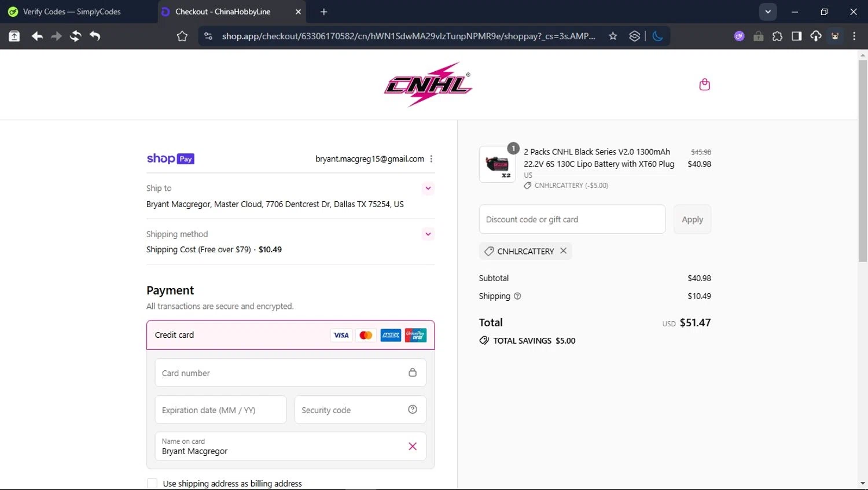The image size is (868, 490).
Task: Expand the Ship to section chevron
Action: [428, 188]
